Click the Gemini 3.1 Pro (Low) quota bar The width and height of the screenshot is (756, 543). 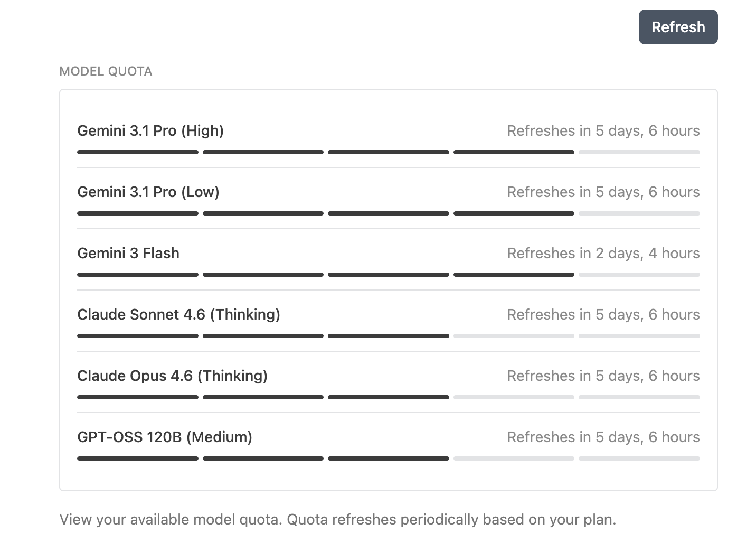[x=388, y=213]
